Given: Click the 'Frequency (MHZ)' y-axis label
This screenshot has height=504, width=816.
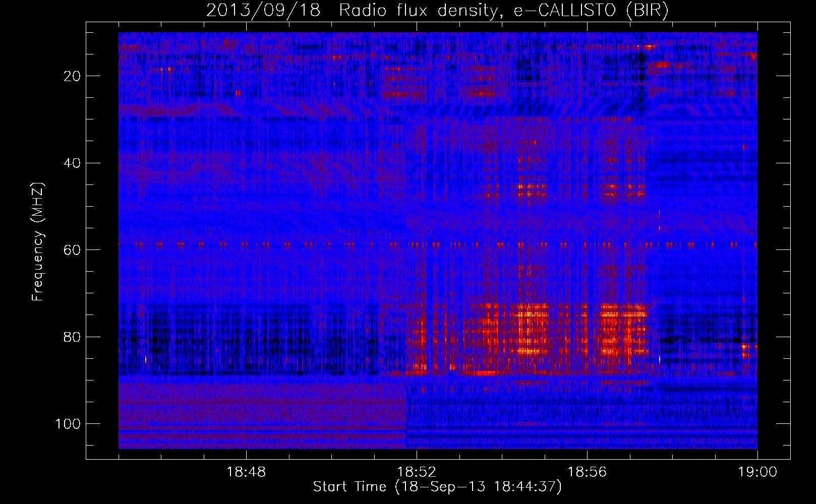Looking at the screenshot, I should click(38, 242).
